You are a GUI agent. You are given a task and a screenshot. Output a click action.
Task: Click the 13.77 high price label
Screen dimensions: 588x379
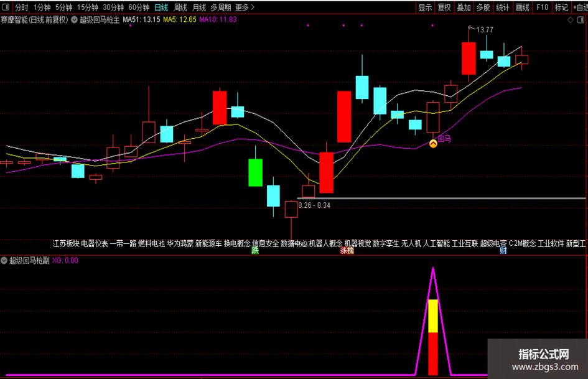coord(485,30)
